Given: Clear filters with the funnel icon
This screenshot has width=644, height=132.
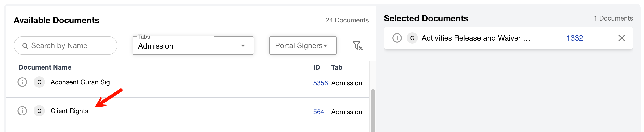Looking at the screenshot, I should 357,46.
